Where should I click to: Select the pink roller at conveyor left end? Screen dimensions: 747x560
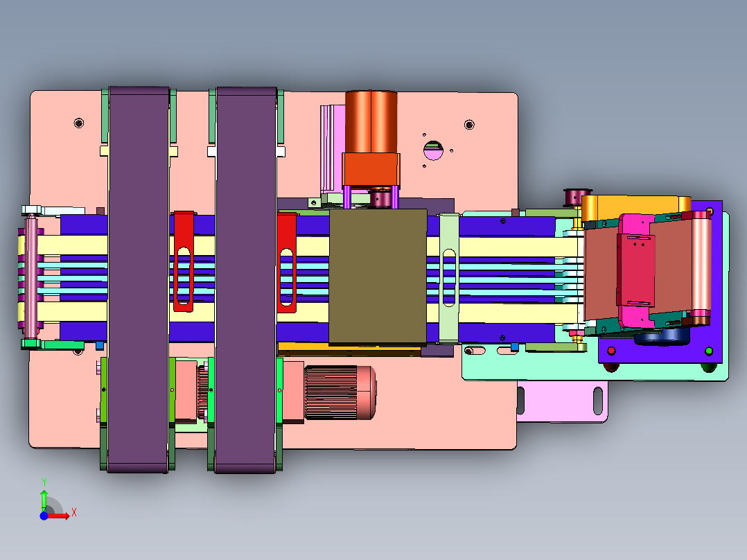(31, 277)
